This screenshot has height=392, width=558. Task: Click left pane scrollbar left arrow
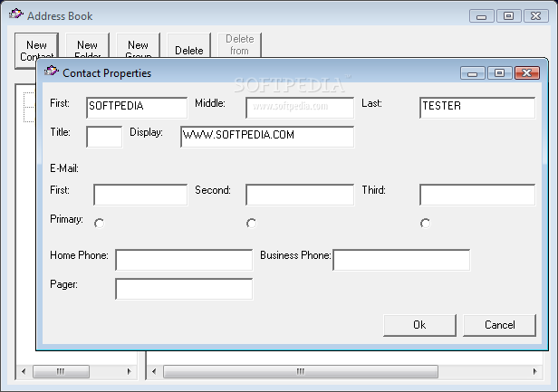click(x=24, y=372)
